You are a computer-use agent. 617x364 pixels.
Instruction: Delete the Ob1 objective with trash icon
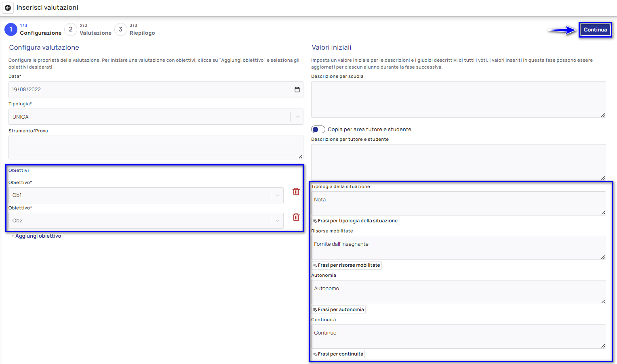[296, 192]
